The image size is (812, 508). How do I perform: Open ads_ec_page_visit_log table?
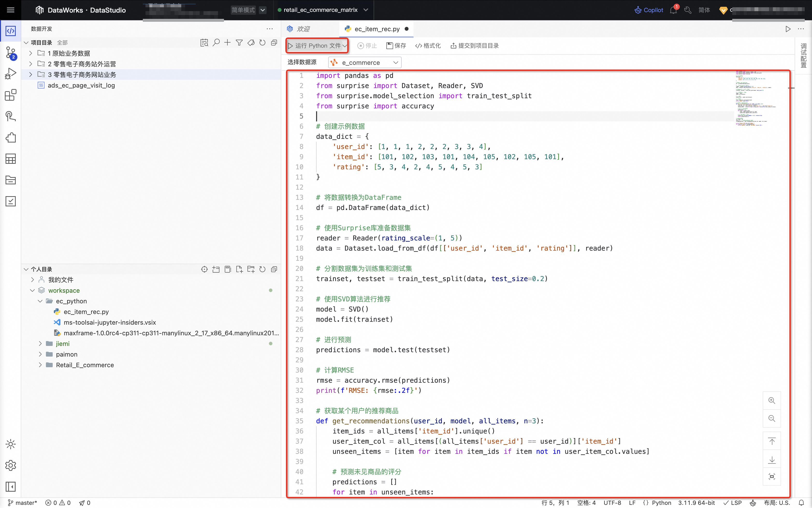point(81,85)
